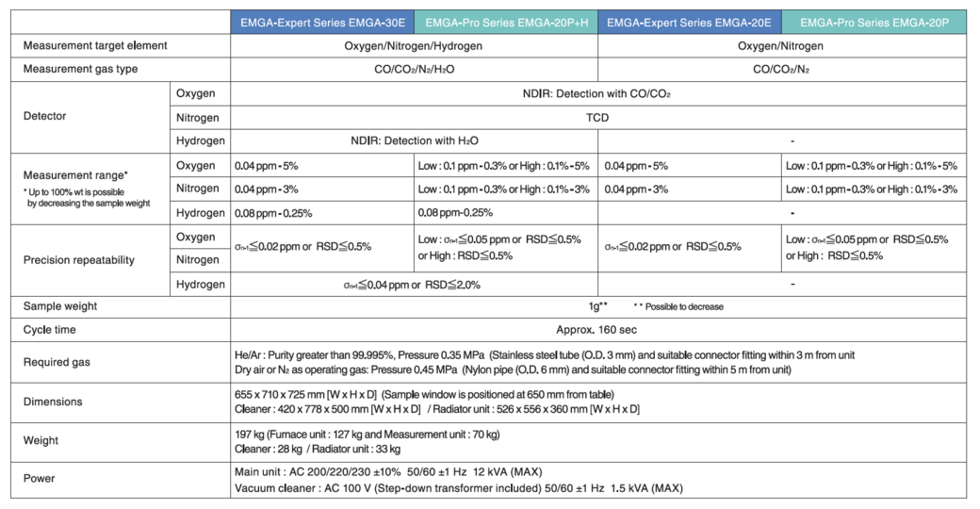Select the 'Cleaner: 420 x 778 x 500 mm' line
Image resolution: width=980 pixels, height=509 pixels.
coord(437,409)
